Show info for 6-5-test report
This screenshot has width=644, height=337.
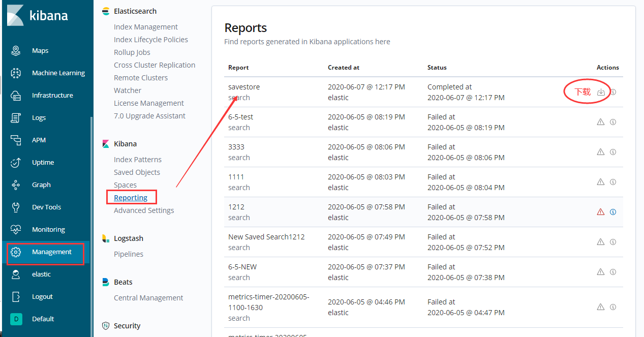point(613,122)
